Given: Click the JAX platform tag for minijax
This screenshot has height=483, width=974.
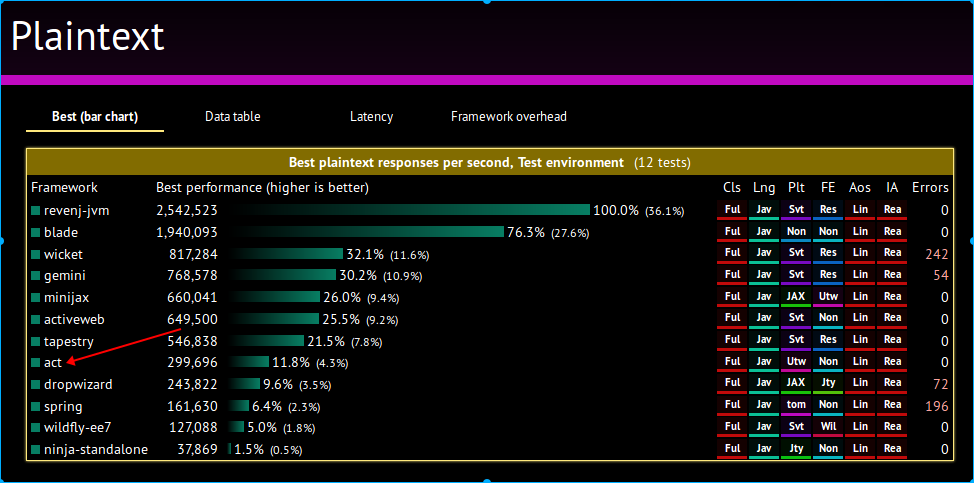Looking at the screenshot, I should coord(796,297).
